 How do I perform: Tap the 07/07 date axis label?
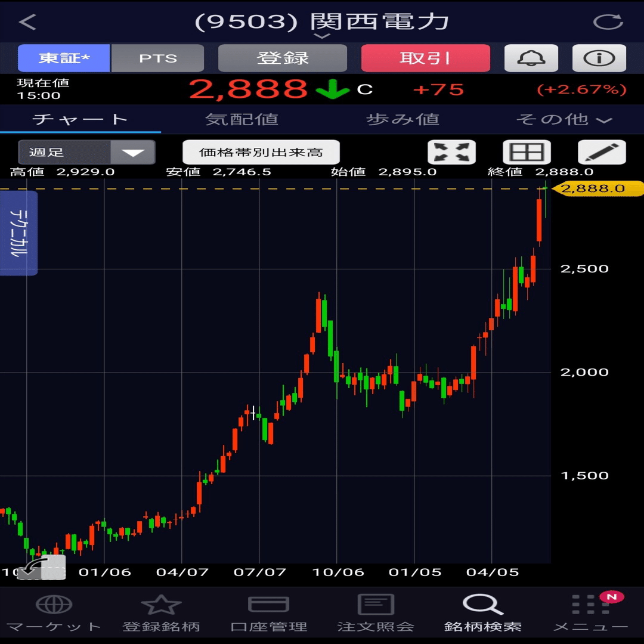pos(259,572)
